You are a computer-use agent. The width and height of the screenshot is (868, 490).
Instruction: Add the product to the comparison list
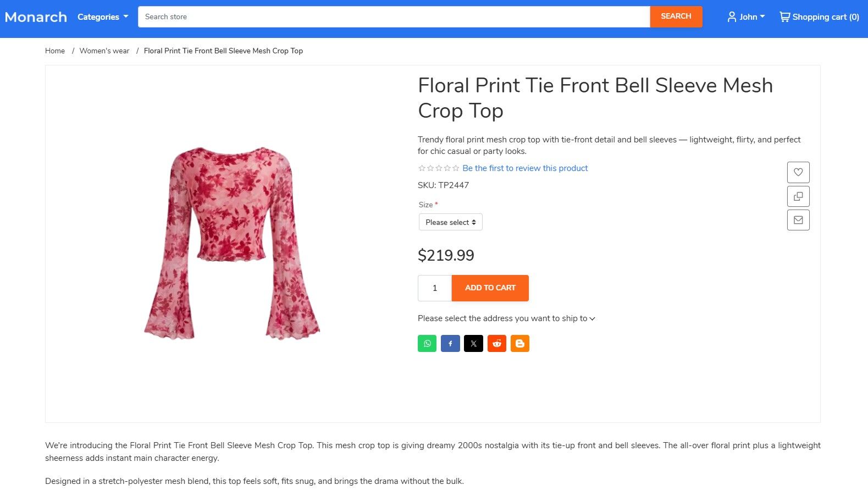798,196
